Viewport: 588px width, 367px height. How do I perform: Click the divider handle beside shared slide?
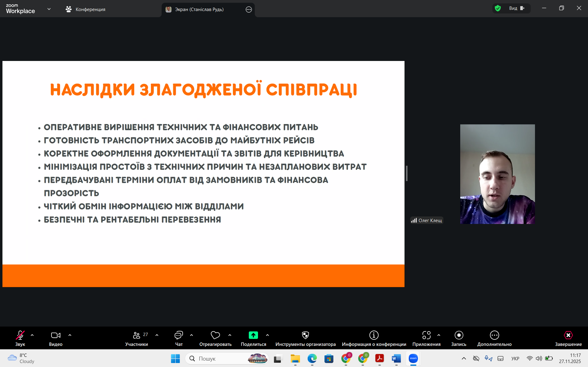point(407,173)
